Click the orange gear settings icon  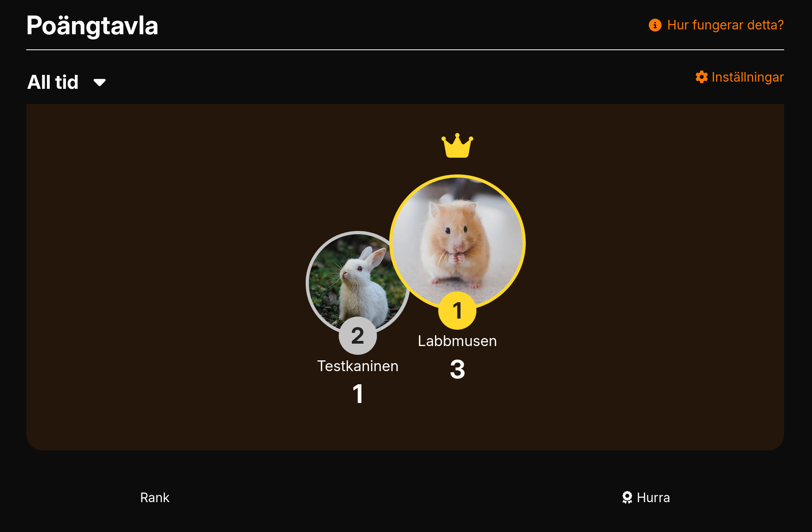point(701,77)
